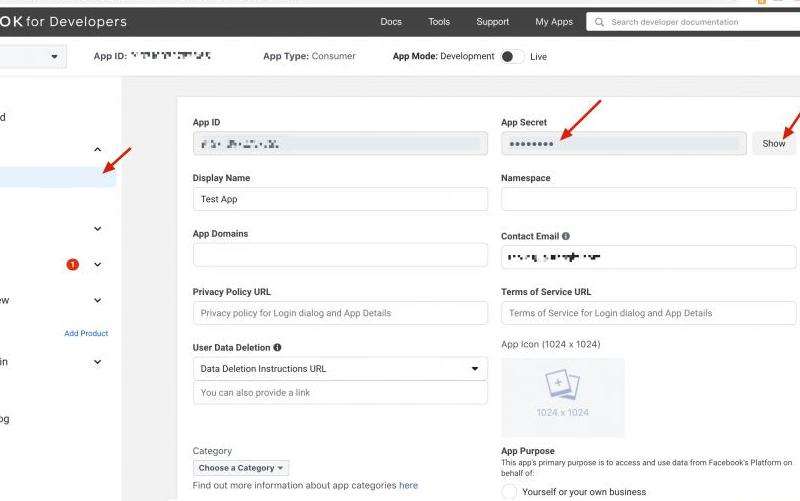
Task: Click the search magnifier icon
Action: tap(598, 22)
